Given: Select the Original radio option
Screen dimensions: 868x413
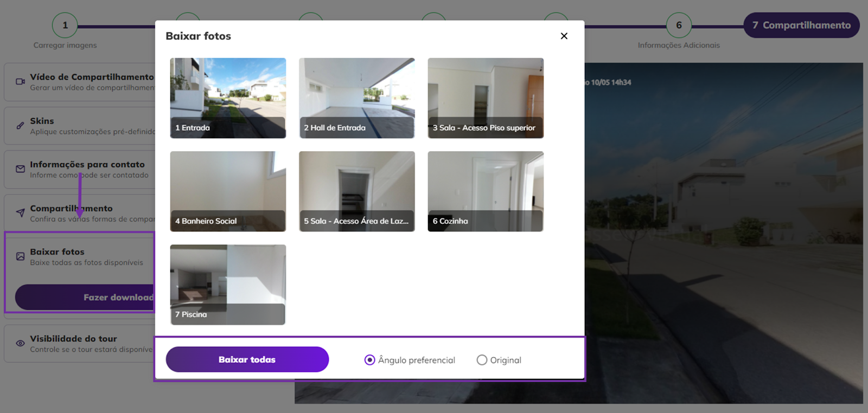Looking at the screenshot, I should coord(482,360).
